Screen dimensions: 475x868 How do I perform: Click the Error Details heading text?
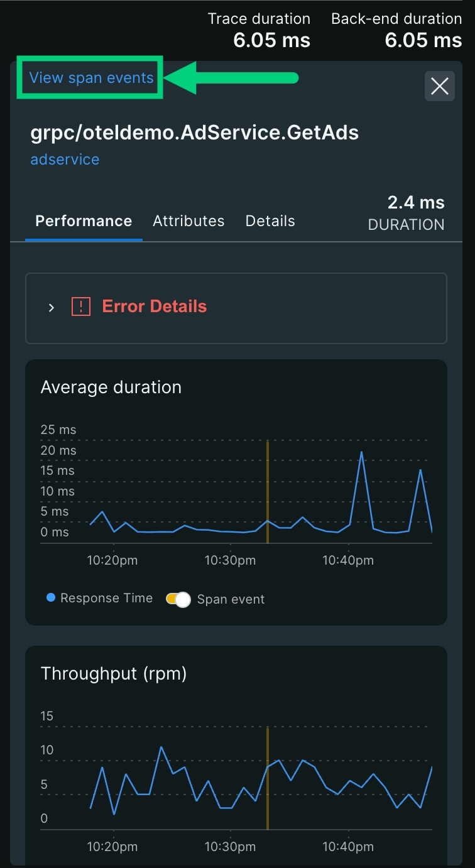154,307
